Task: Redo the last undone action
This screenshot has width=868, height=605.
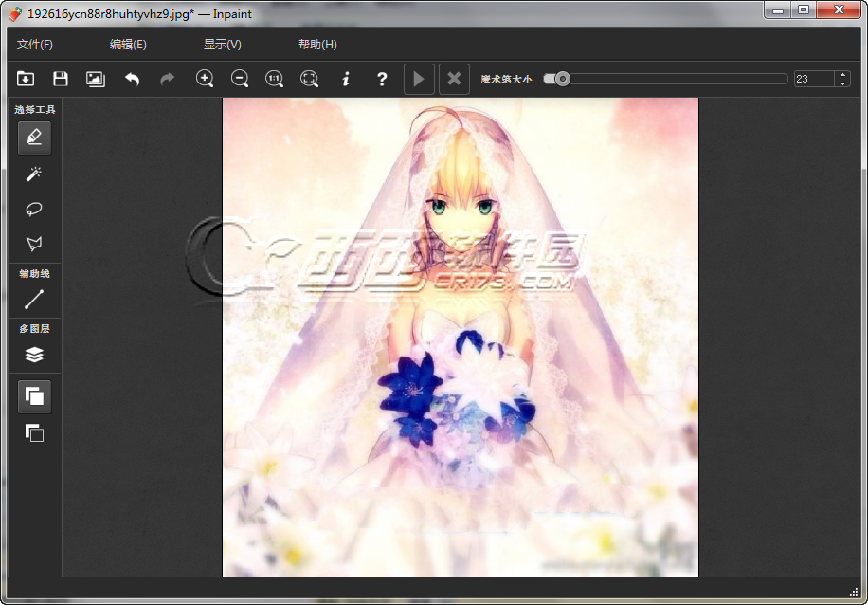Action: [167, 79]
